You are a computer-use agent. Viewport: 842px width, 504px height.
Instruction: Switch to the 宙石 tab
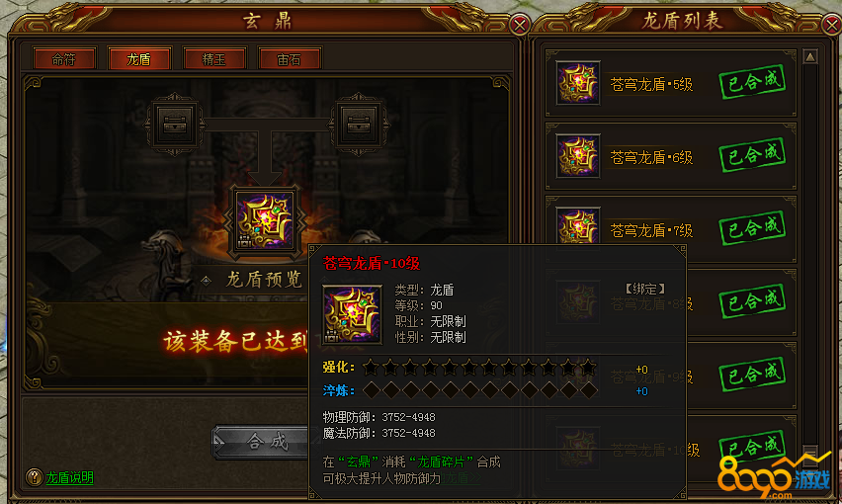pos(290,59)
